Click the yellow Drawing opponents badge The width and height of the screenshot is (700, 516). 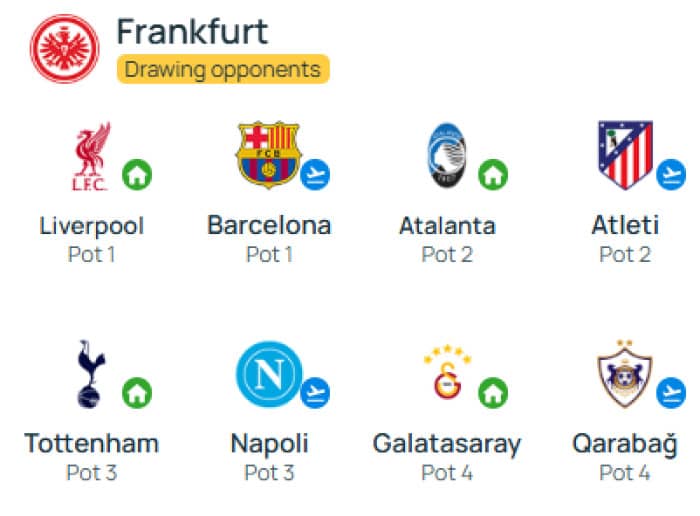[x=223, y=69]
